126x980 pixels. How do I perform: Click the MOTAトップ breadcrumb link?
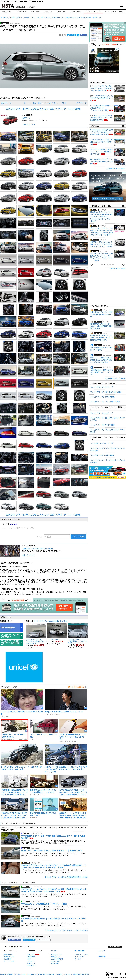5,18
